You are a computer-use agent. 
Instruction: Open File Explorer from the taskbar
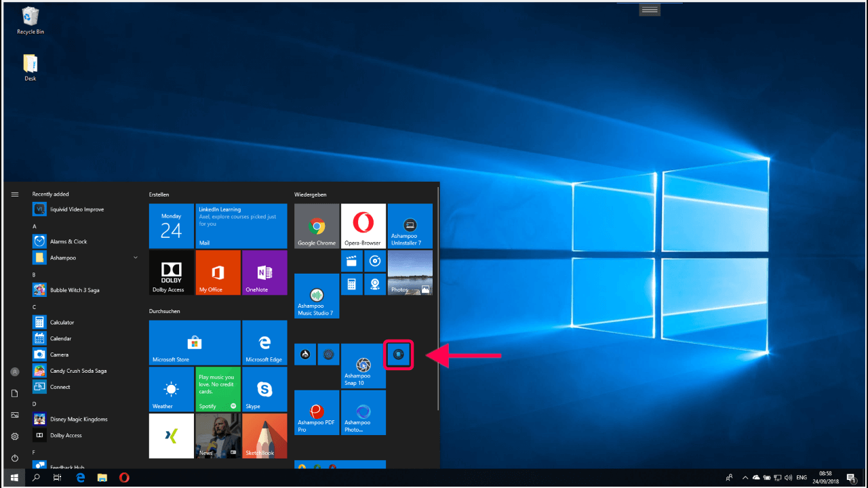coord(102,478)
